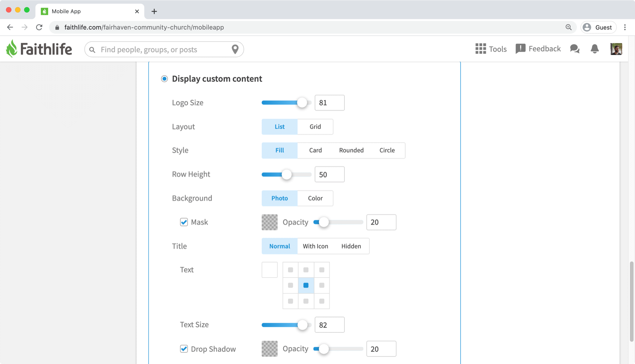
Task: Open the Drop Shadow color swatch
Action: (270, 349)
